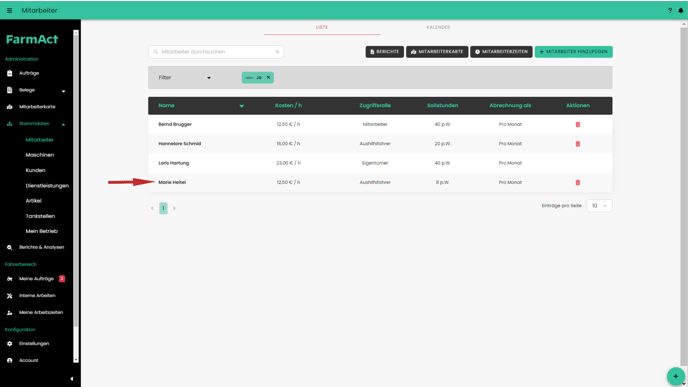Click the Zugriffsrolle column header
The image size is (688, 387).
pyautogui.click(x=375, y=106)
